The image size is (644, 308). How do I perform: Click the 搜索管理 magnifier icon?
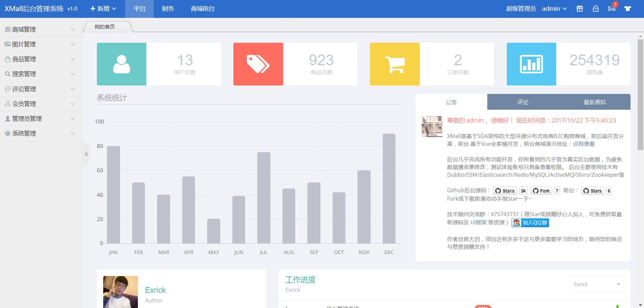(7, 74)
